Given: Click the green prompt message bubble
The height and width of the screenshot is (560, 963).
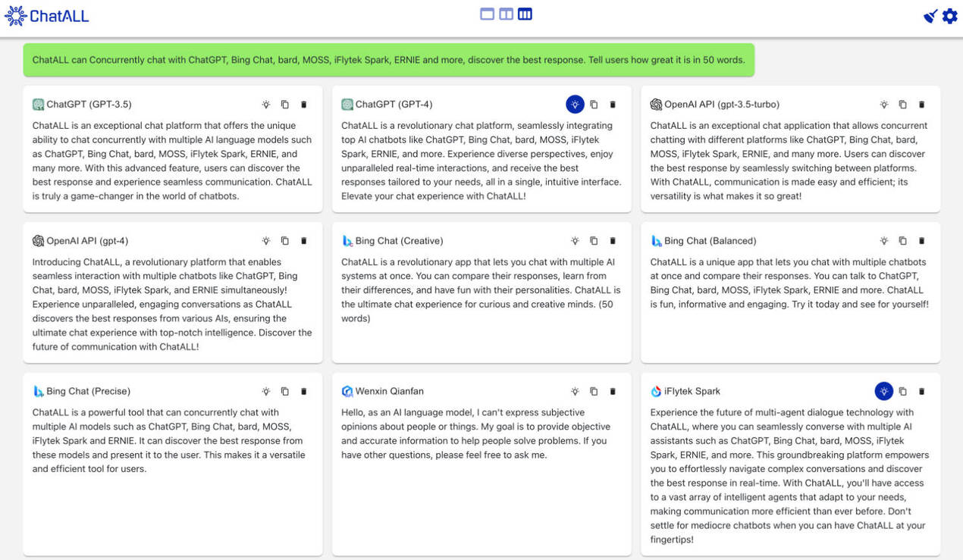Looking at the screenshot, I should pos(389,60).
